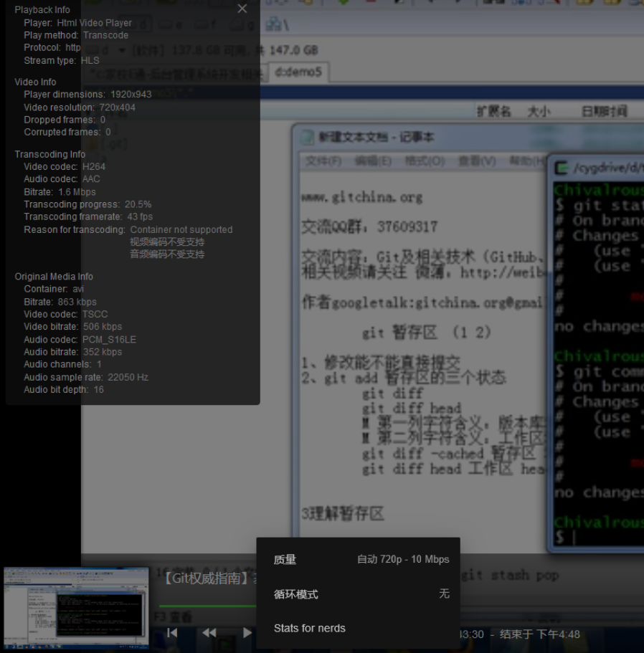Close the Stats for nerds overlay panel
Image resolution: width=644 pixels, height=653 pixels.
pyautogui.click(x=242, y=9)
